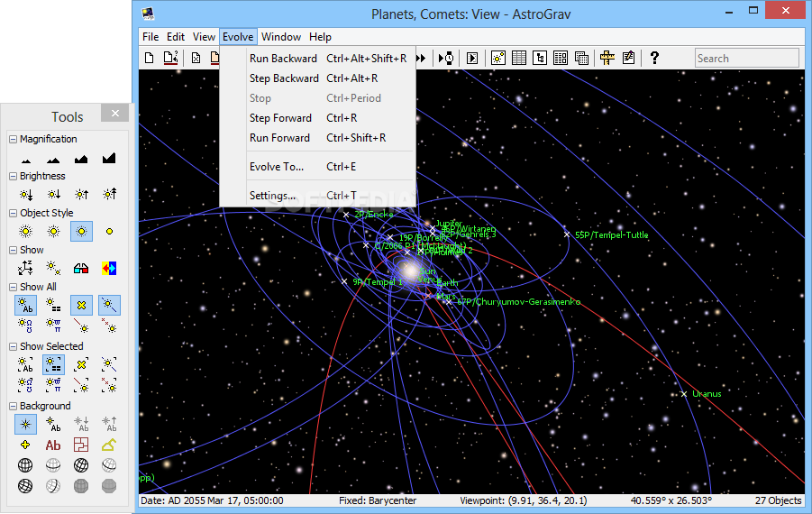Select Evolve To... menu entry
Image resolution: width=812 pixels, height=514 pixels.
coord(318,167)
